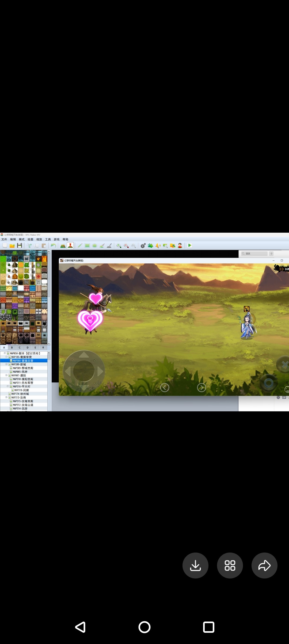Click the Paste clipboard icon
This screenshot has width=289, height=644.
click(x=44, y=246)
